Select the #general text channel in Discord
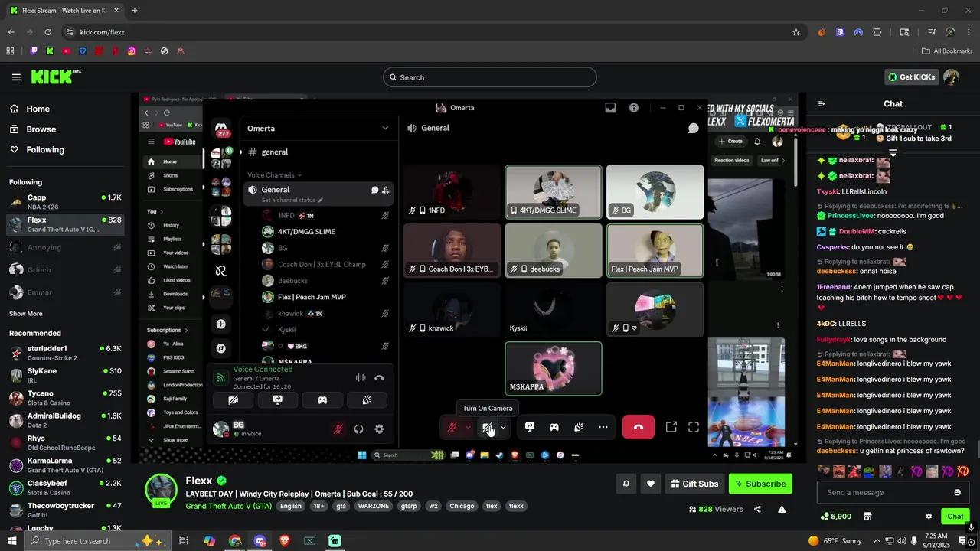Viewport: 980px width, 551px height. [318, 152]
